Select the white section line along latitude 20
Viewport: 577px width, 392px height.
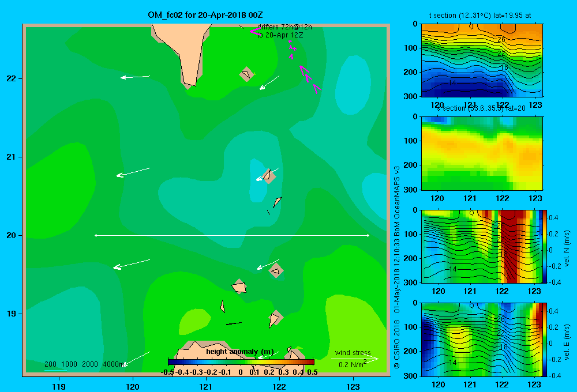tap(232, 235)
